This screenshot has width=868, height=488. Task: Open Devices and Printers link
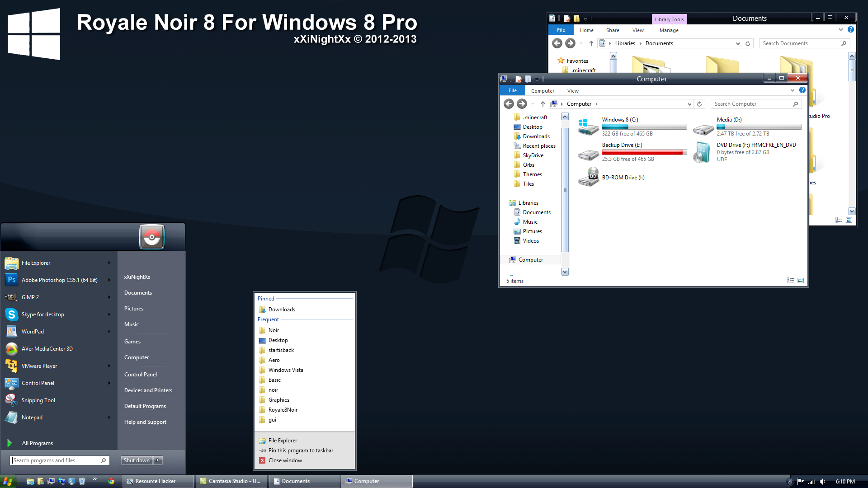[148, 390]
